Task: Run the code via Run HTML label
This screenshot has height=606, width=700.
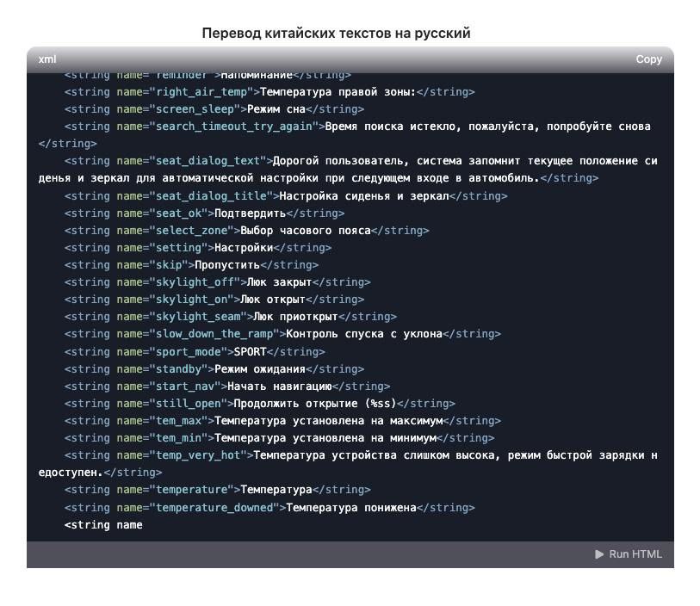Action: coord(635,554)
